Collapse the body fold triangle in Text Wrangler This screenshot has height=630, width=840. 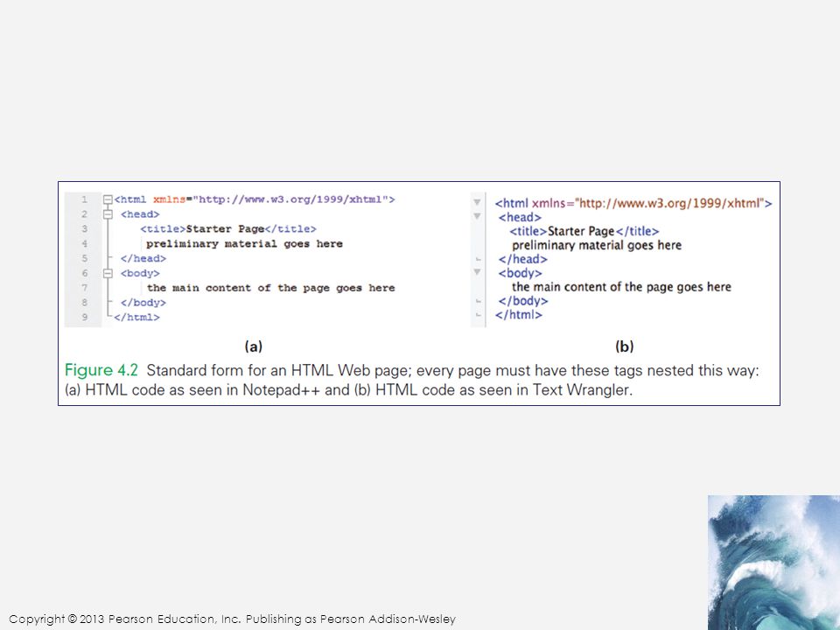pyautogui.click(x=477, y=272)
